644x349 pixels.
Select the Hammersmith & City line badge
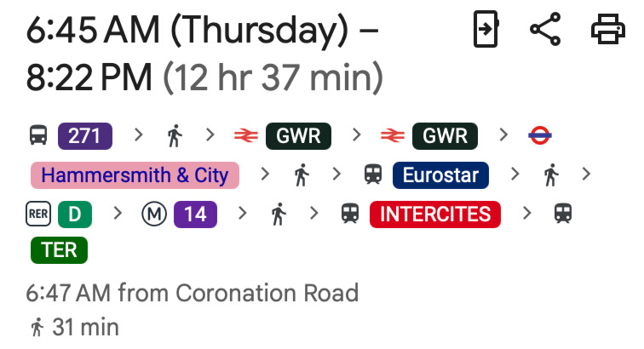[x=135, y=175]
